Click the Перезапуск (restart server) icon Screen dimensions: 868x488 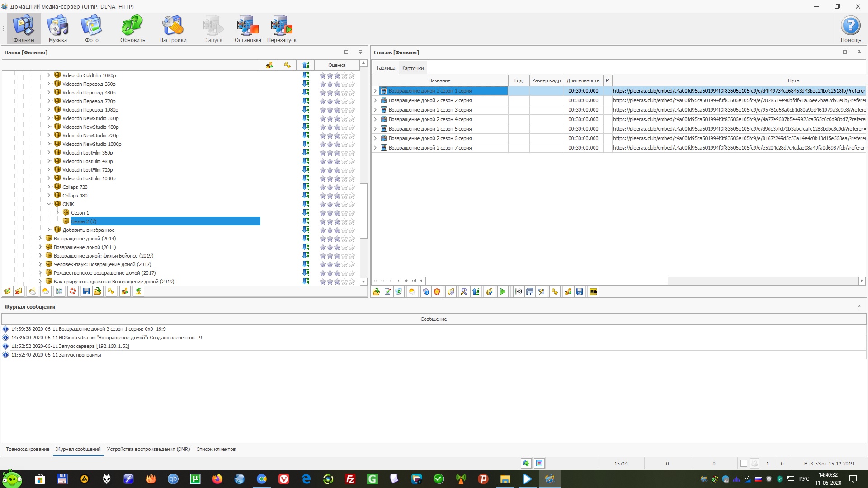tap(281, 28)
